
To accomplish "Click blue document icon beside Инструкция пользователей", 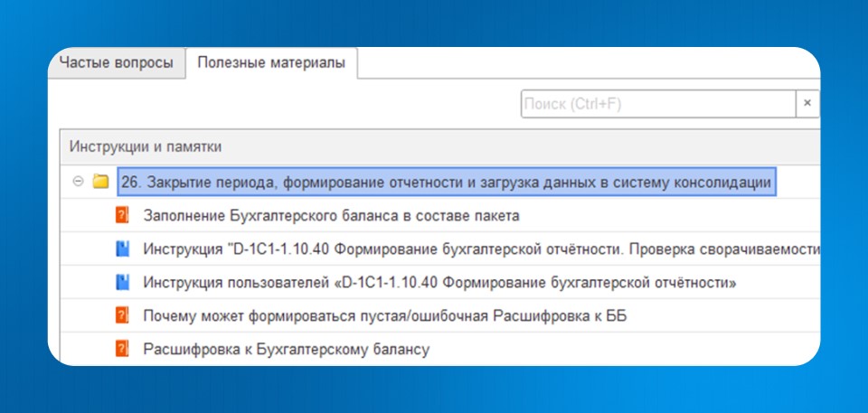I will click(x=122, y=282).
